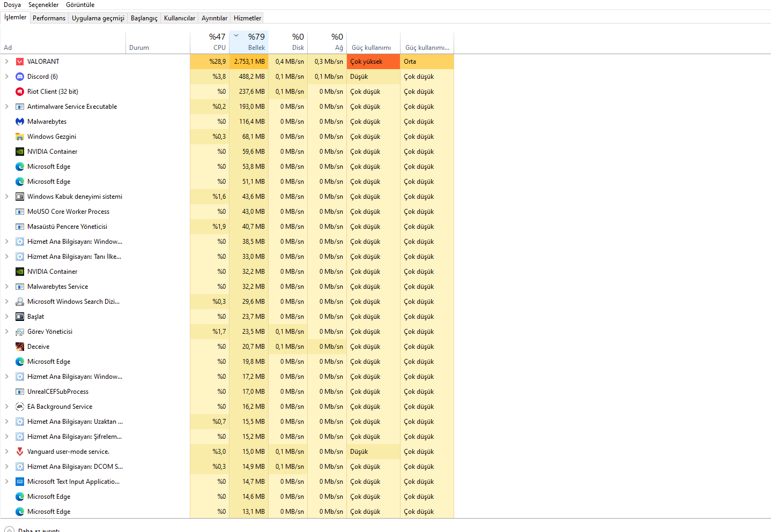
Task: Click the Malwarebytes Service icon
Action: 20,287
